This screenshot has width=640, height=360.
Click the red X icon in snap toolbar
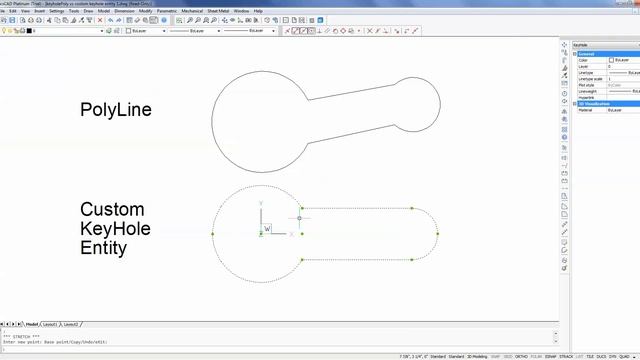pos(370,31)
